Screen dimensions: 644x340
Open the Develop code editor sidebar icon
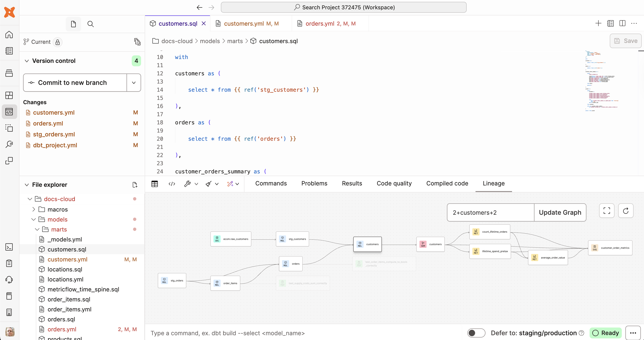click(x=9, y=112)
